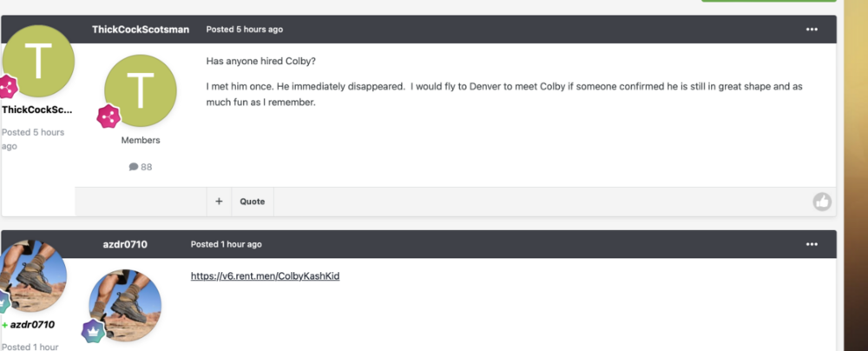
Task: Click the left azdr0710 boots avatar
Action: point(35,275)
